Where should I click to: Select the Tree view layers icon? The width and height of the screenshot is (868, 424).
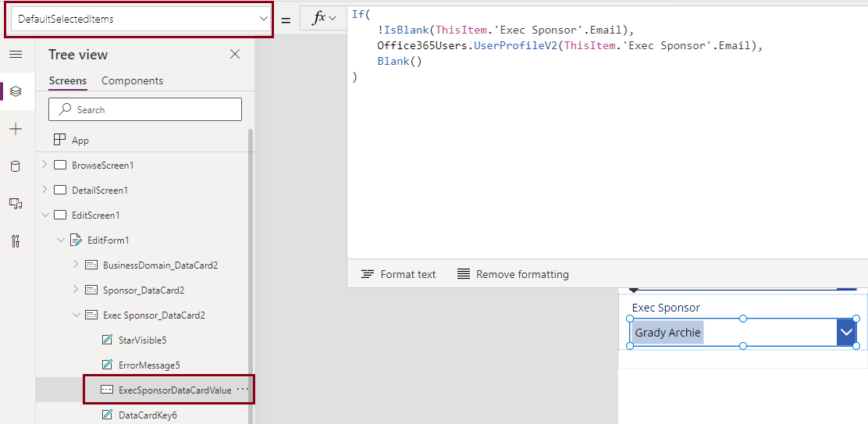coord(16,91)
